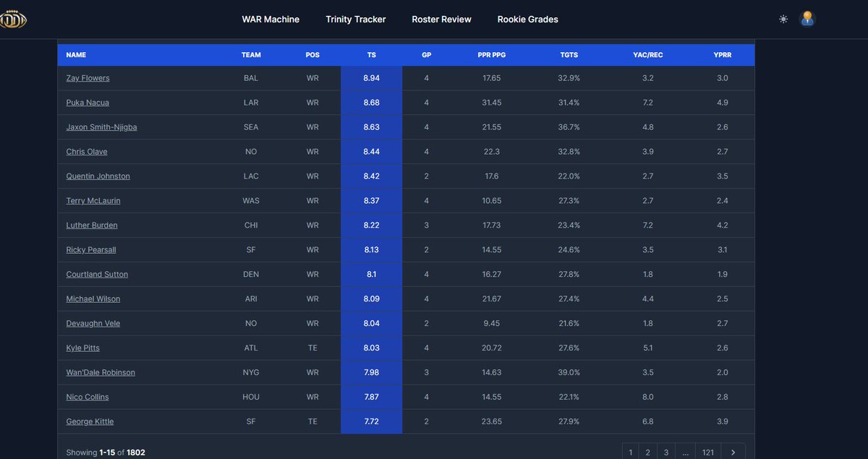The image size is (868, 459).
Task: Click the pagination ellipsis
Action: tap(685, 452)
